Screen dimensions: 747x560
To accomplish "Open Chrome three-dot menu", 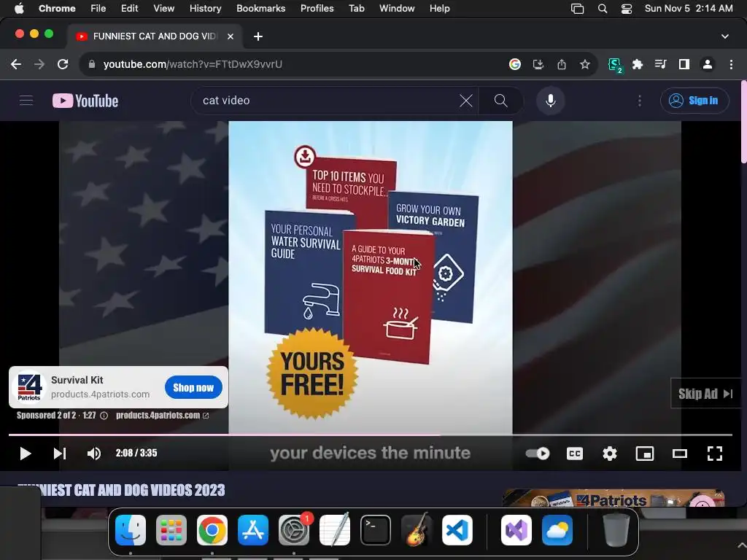I will tap(731, 64).
